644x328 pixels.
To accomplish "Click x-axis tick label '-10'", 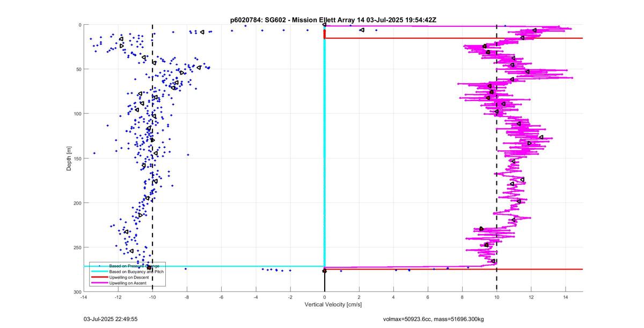I will coord(152,296).
